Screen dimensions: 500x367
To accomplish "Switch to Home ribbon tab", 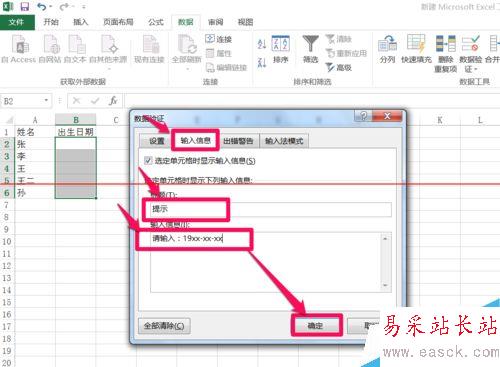I will click(x=51, y=22).
